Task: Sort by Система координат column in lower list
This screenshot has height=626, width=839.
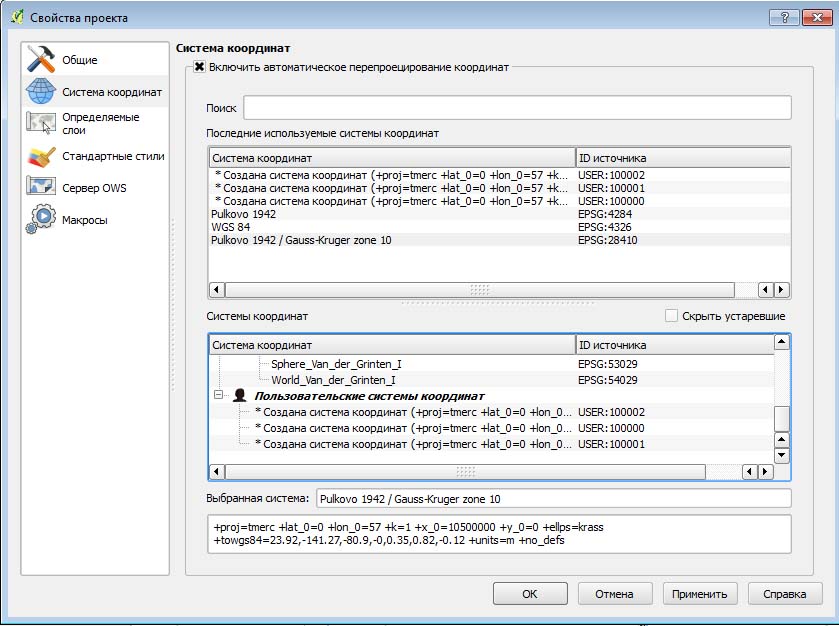Action: [391, 345]
